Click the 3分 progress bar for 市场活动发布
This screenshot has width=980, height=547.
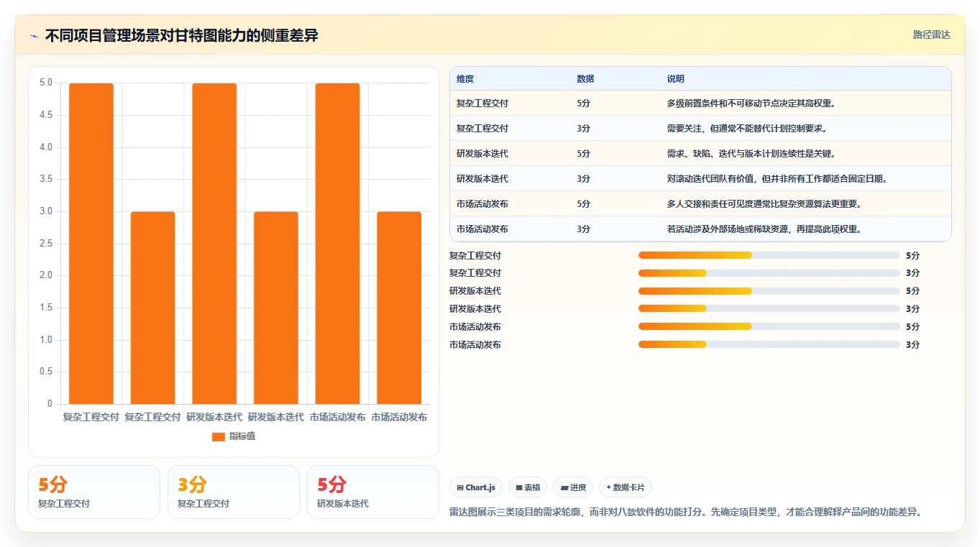coord(769,344)
